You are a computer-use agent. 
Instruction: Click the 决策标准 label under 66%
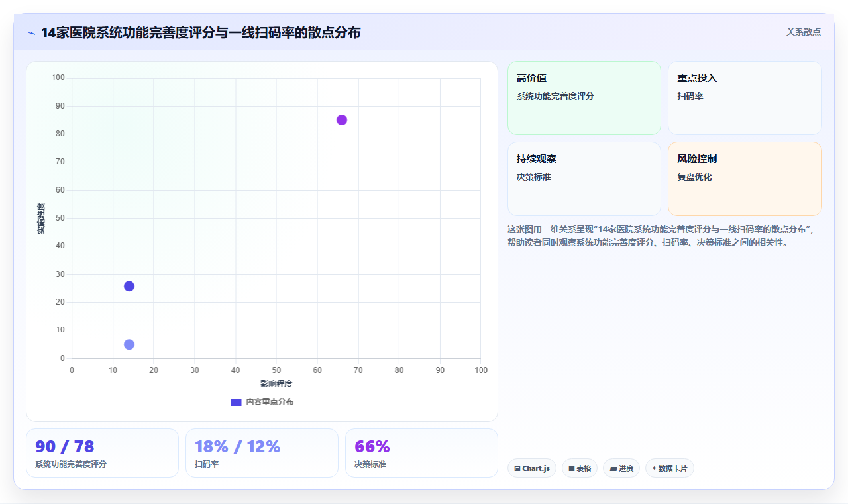tap(370, 464)
